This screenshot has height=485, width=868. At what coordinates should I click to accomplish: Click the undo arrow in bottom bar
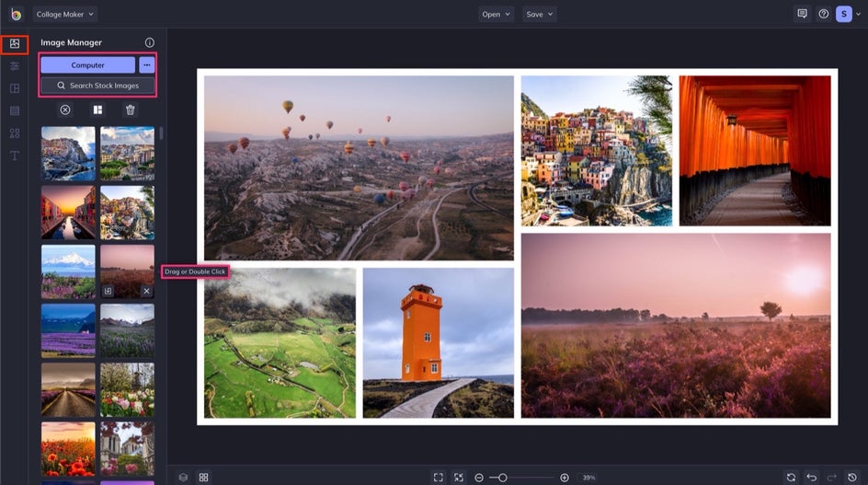pyautogui.click(x=811, y=478)
